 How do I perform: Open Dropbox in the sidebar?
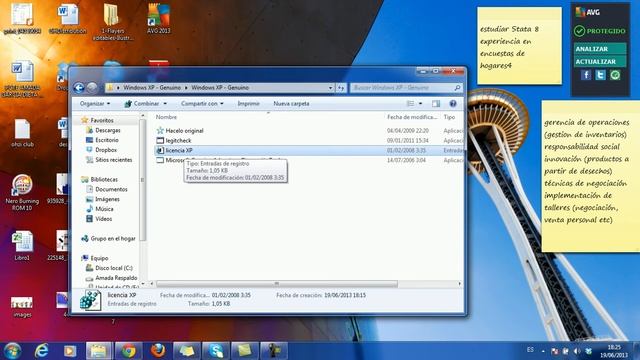coord(106,150)
